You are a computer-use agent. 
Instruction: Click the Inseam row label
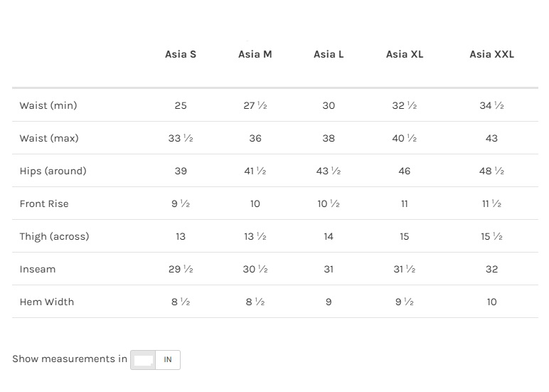pyautogui.click(x=38, y=269)
